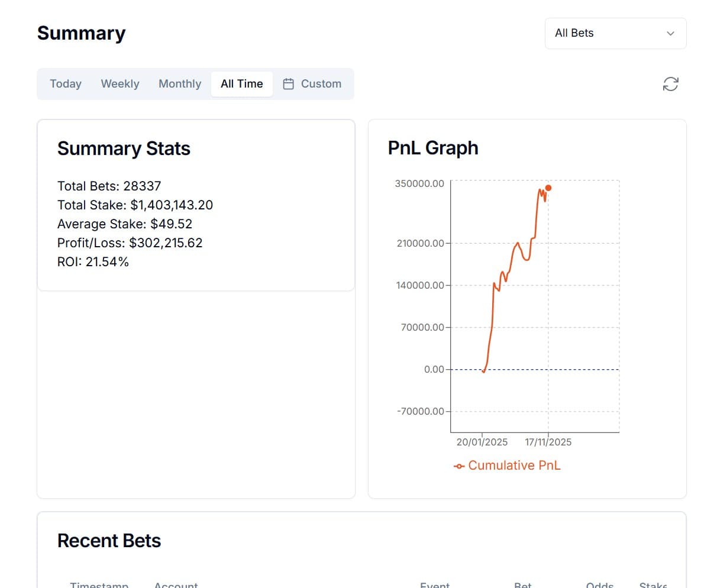
Task: Click the Odds column header
Action: tap(599, 584)
